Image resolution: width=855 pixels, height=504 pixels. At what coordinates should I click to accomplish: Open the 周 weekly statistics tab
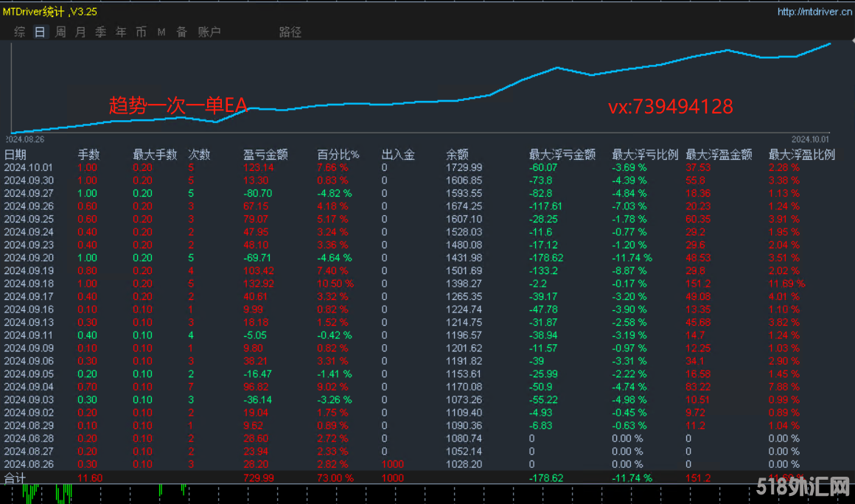tap(60, 32)
